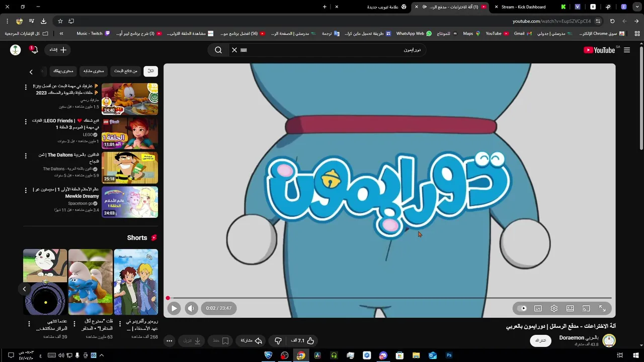Show the next Shorts with the arrow
Screen dimensions: 644x362
24,289
